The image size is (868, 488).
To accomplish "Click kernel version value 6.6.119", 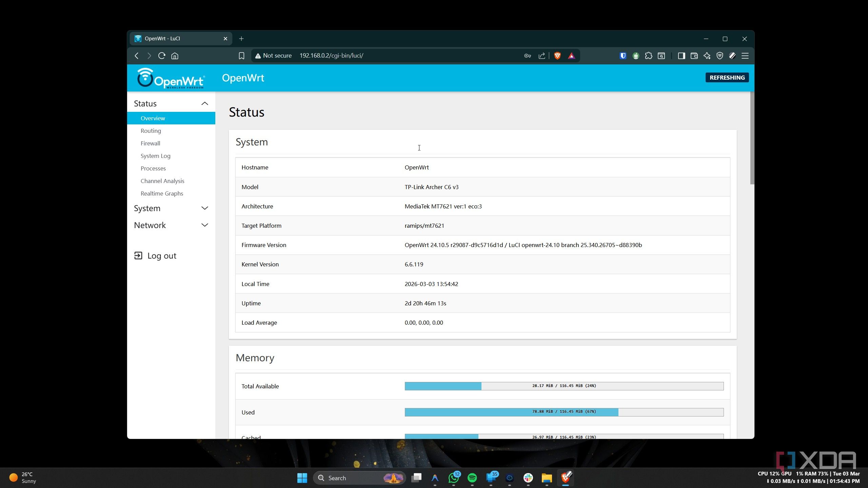I will pyautogui.click(x=414, y=264).
